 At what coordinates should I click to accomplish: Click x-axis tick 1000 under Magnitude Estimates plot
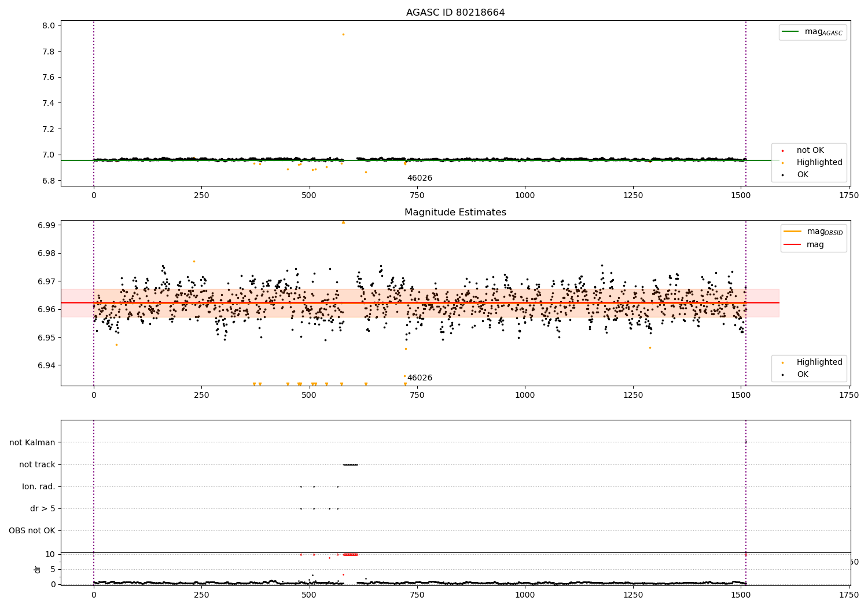click(x=525, y=395)
